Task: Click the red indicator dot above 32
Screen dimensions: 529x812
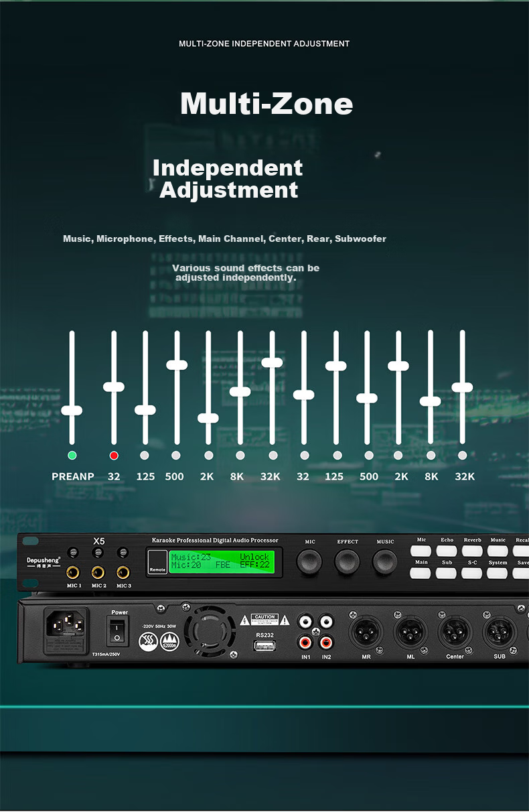Action: pos(114,456)
